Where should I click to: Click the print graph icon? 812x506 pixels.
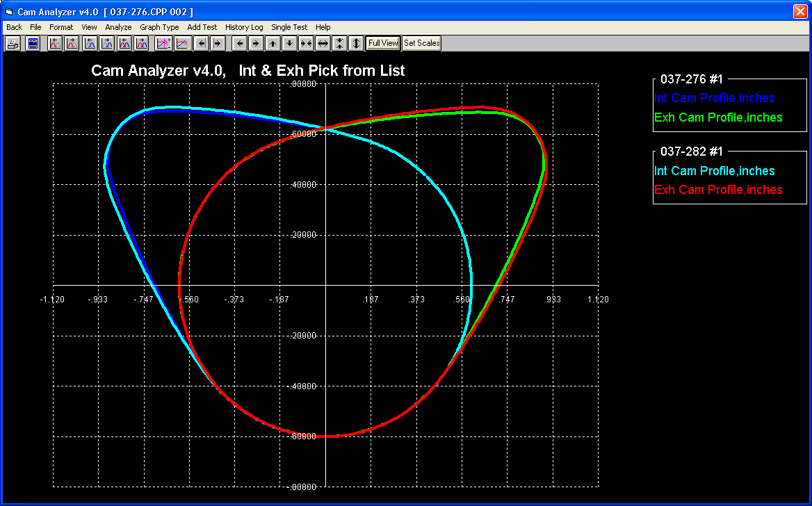(13, 44)
